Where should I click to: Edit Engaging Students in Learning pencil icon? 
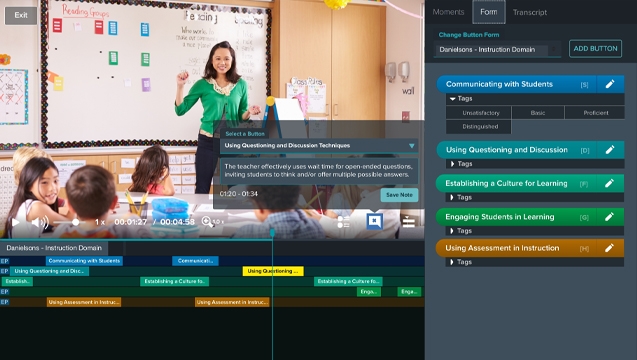pyautogui.click(x=609, y=217)
